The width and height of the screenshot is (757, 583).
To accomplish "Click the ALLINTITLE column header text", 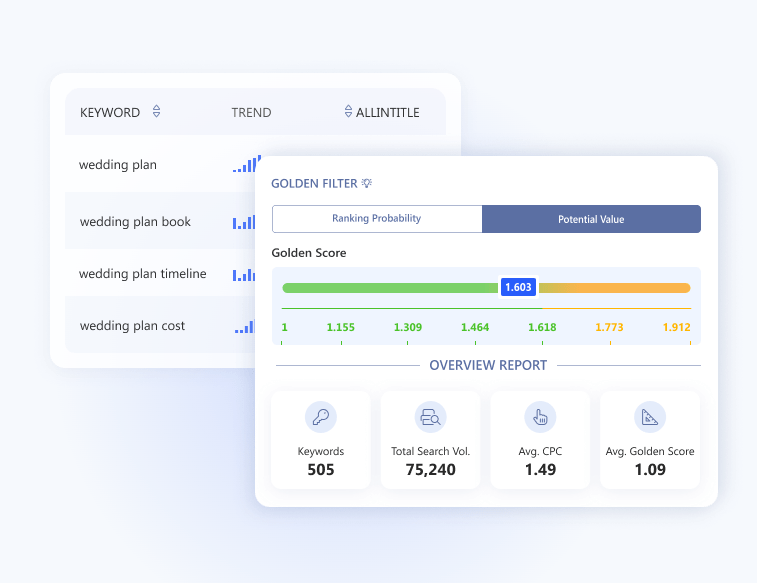I will [388, 112].
